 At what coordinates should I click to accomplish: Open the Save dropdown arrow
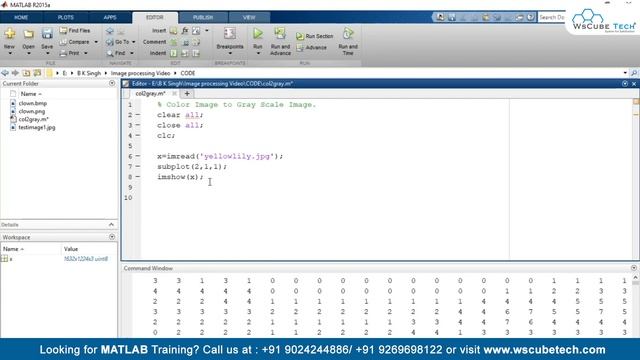[x=47, y=53]
